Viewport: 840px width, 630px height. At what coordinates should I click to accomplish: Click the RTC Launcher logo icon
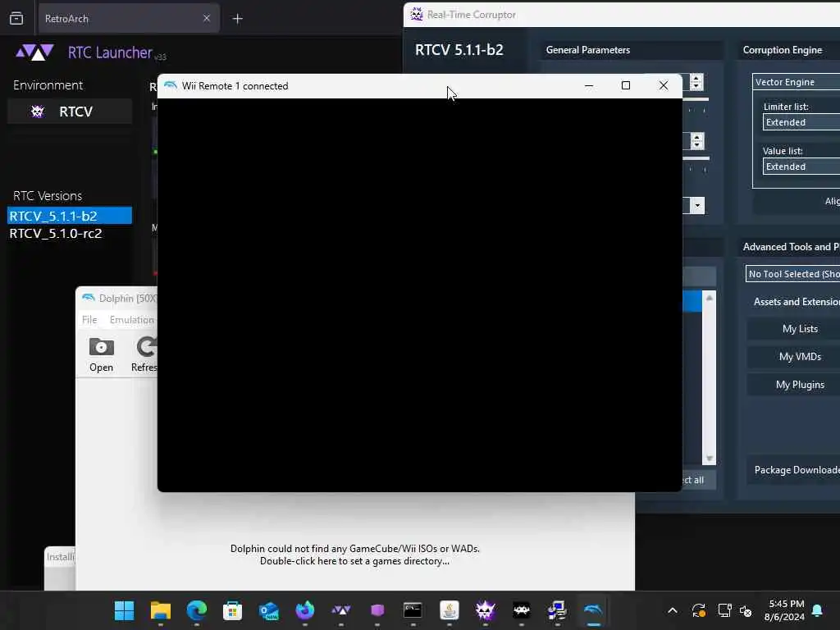click(x=34, y=52)
